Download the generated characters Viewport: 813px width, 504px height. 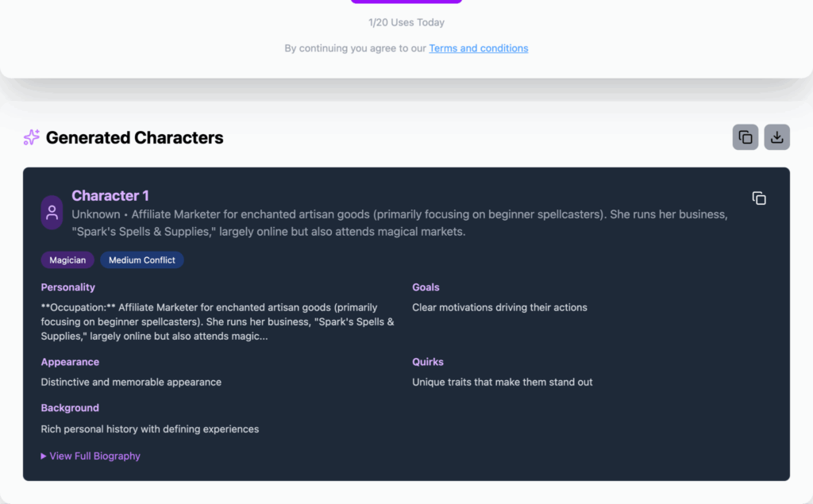click(x=777, y=137)
